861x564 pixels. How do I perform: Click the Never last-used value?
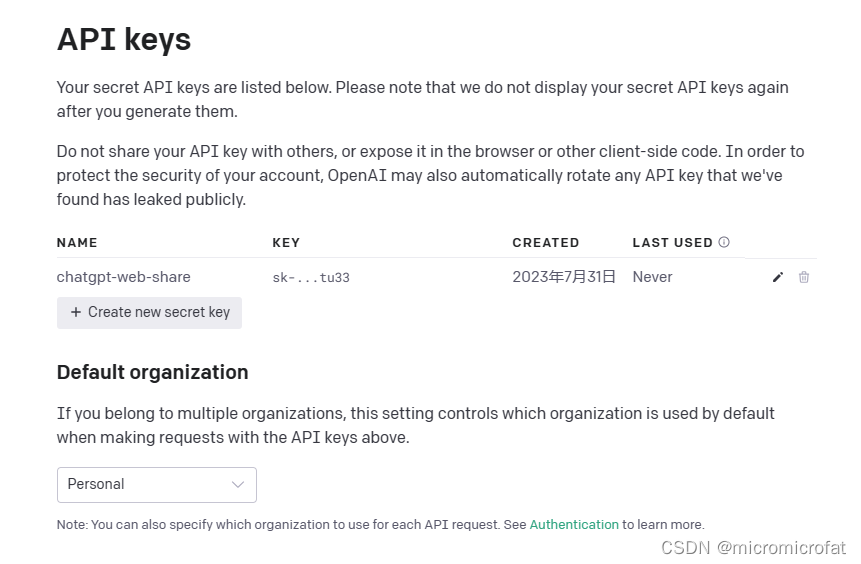(x=652, y=277)
